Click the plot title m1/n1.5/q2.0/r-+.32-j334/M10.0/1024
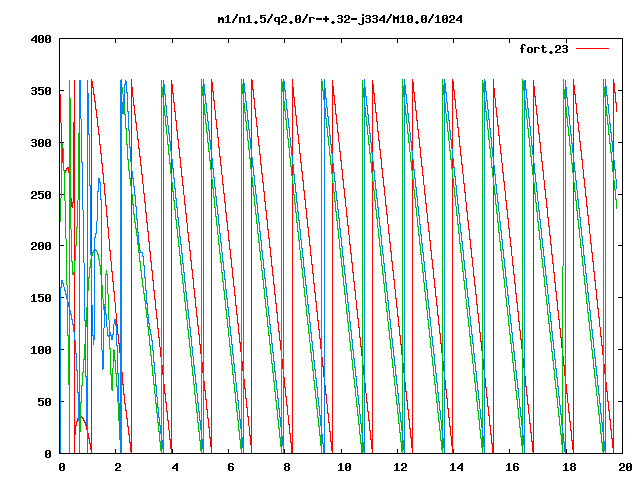The width and height of the screenshot is (640, 480). coord(340,19)
